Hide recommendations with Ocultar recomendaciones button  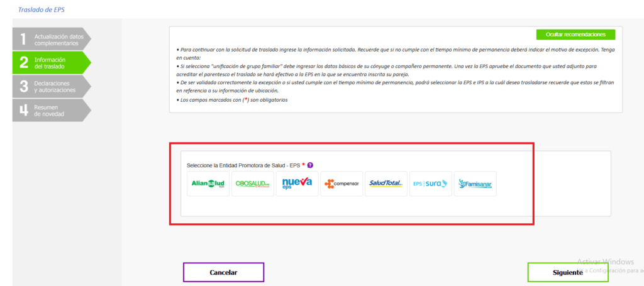[575, 35]
